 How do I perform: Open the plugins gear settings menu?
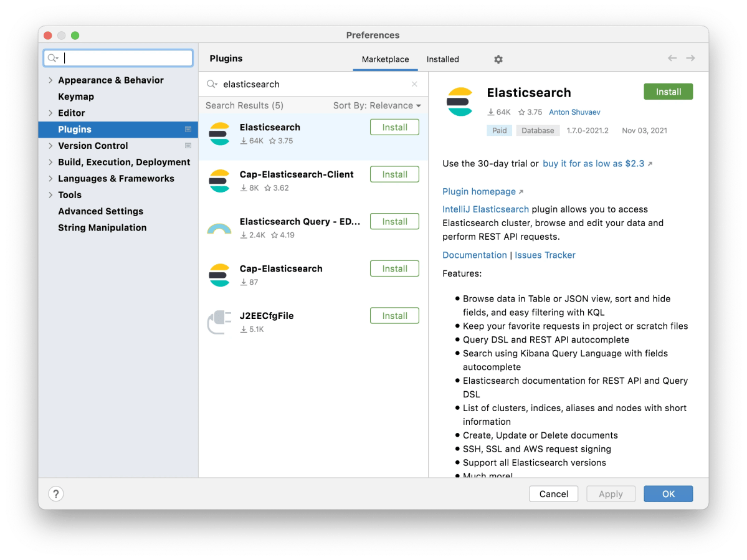point(498,60)
